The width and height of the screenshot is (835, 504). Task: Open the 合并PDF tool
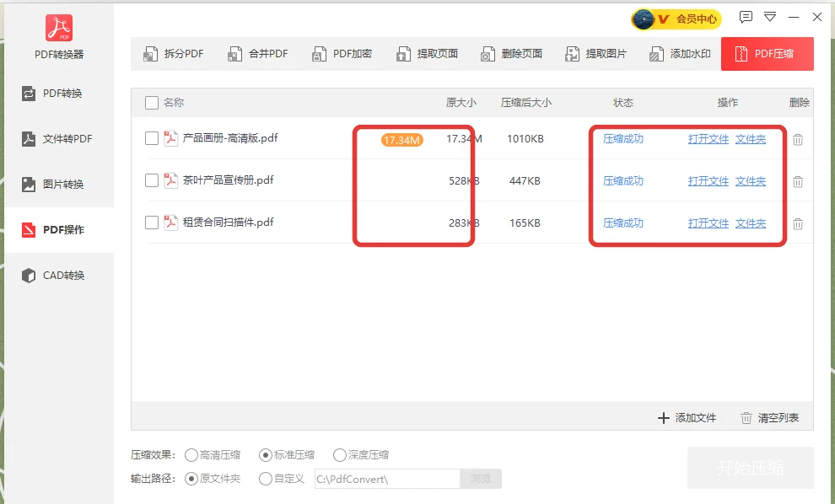pos(258,54)
